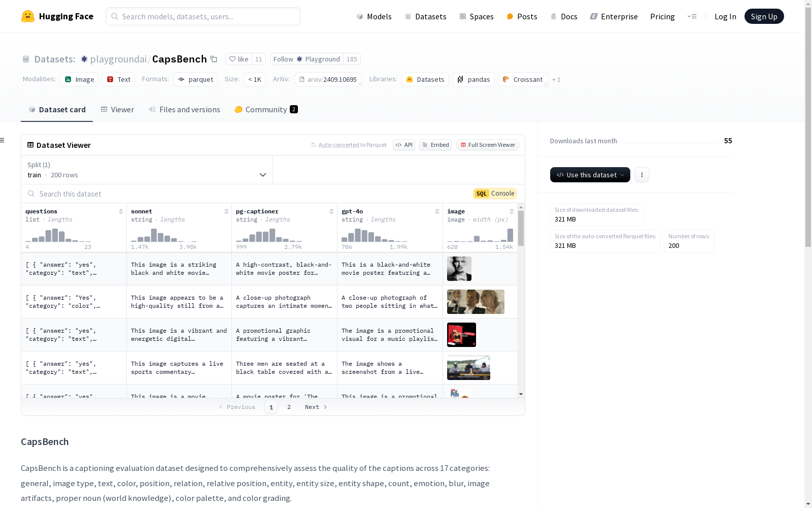Image resolution: width=812 pixels, height=508 pixels.
Task: Sort the pg-captioner column
Action: coord(331,211)
